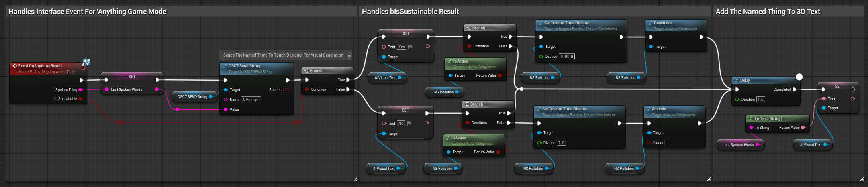This screenshot has width=868, height=187.
Task: Select the 'Add The Named Thing To 3D Text' comment header
Action: click(x=788, y=11)
